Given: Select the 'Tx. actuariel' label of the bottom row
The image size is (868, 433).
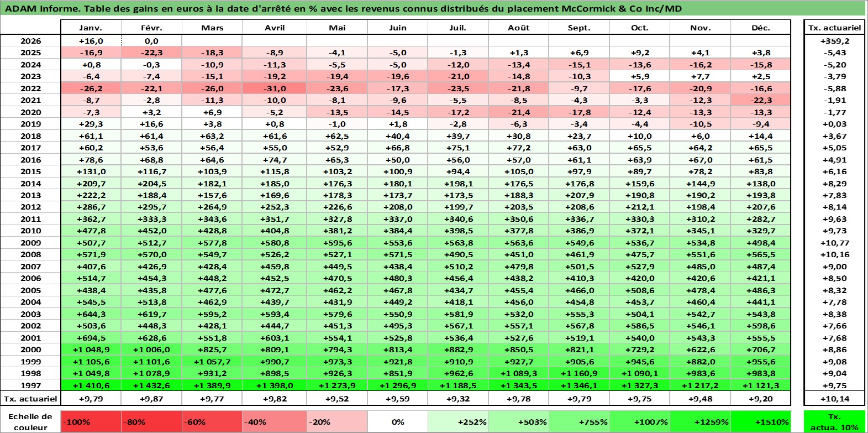Looking at the screenshot, I should [x=30, y=399].
